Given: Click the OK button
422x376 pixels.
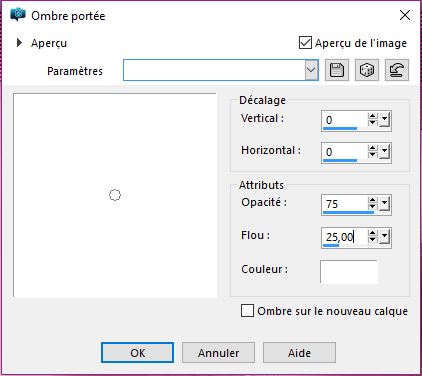Looking at the screenshot, I should [x=137, y=353].
